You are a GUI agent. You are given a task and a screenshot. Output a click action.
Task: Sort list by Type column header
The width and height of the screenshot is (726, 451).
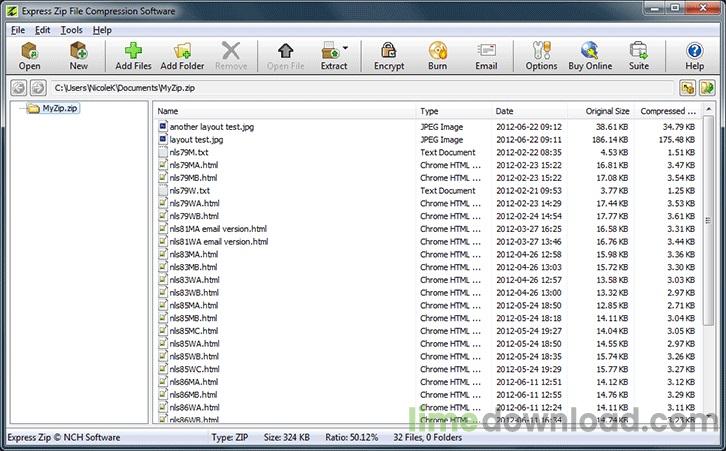[x=454, y=111]
